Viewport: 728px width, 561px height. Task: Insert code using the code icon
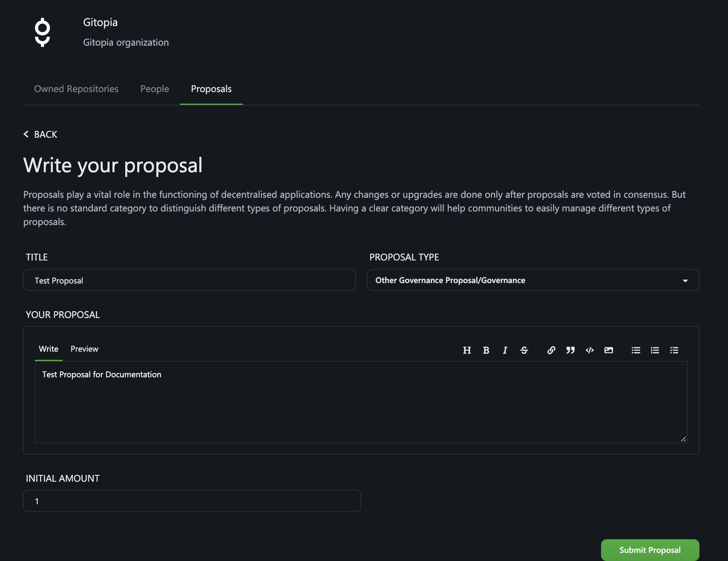(x=590, y=350)
